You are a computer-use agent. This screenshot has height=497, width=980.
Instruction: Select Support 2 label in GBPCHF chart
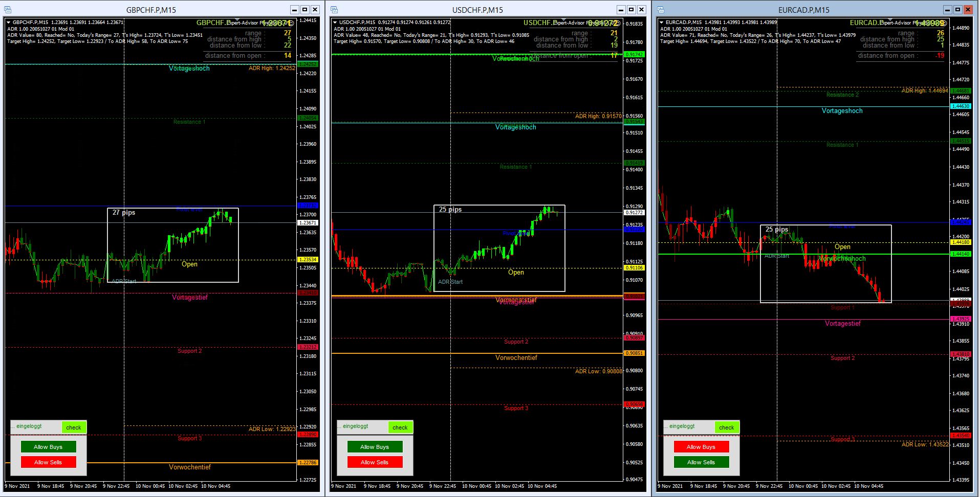(189, 351)
